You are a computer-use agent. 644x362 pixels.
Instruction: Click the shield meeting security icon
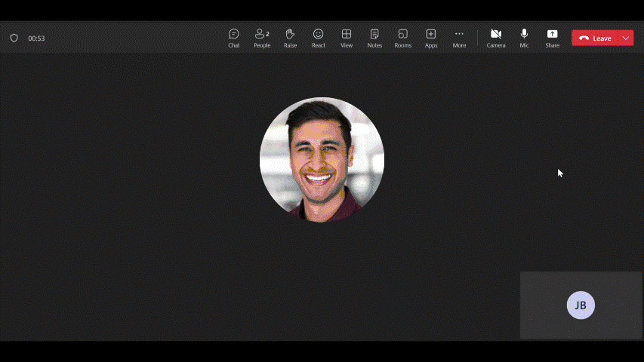coord(14,38)
